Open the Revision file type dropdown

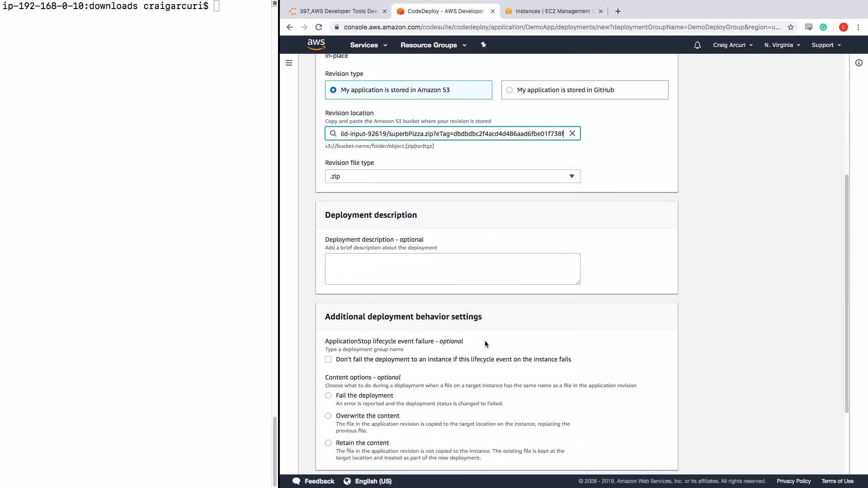[x=452, y=176]
